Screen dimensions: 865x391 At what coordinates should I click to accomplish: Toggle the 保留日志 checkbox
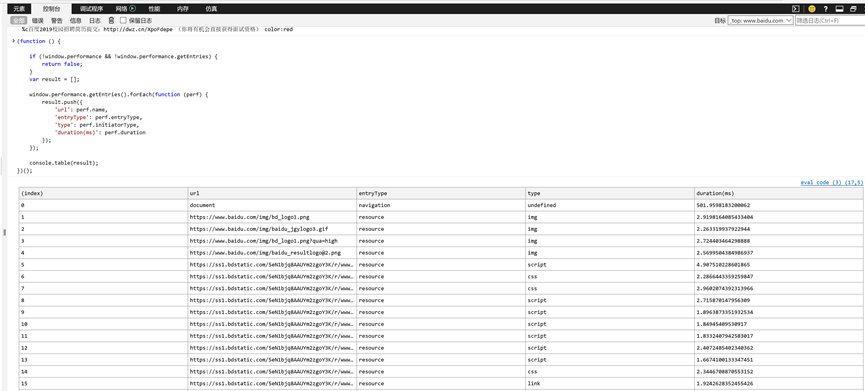123,20
